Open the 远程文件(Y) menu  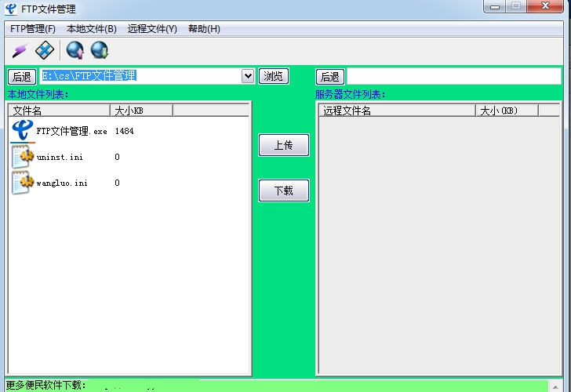(x=152, y=29)
